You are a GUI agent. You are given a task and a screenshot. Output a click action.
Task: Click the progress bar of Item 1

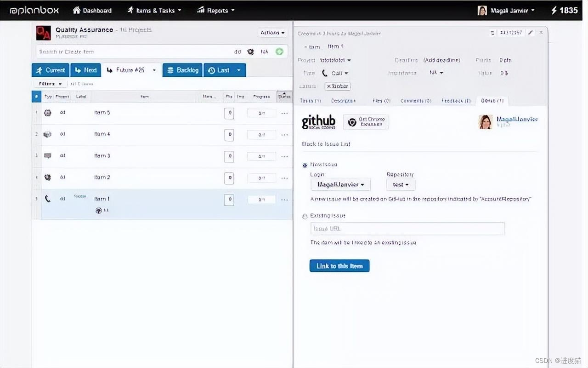[261, 200]
